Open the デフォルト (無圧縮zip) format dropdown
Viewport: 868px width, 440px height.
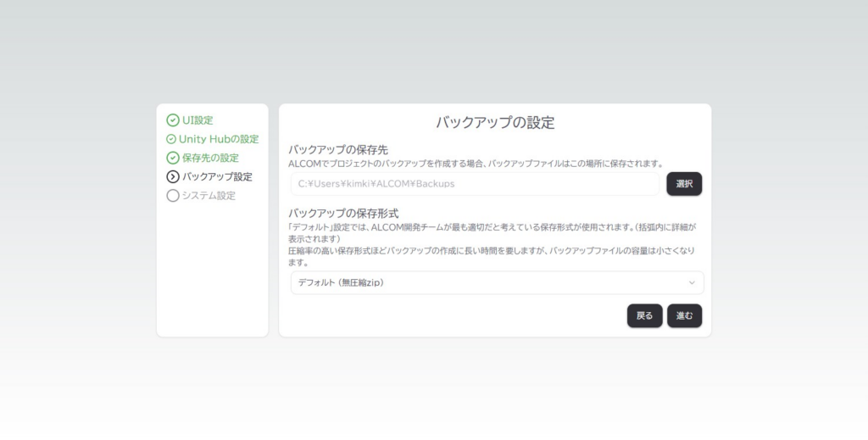point(497,283)
